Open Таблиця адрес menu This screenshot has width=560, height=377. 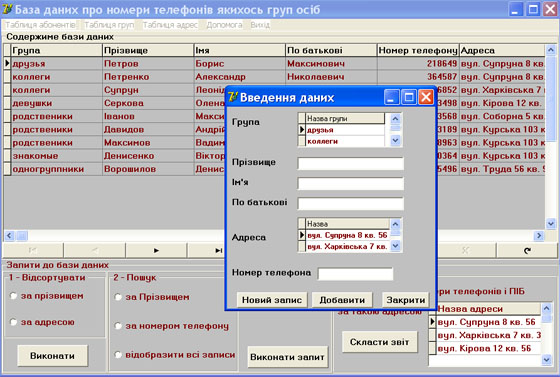tap(170, 25)
